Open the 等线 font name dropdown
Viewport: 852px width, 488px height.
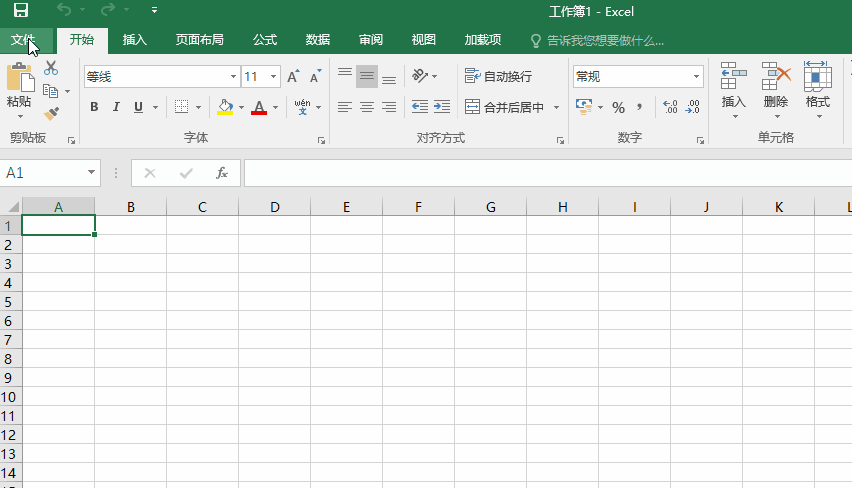tap(233, 77)
